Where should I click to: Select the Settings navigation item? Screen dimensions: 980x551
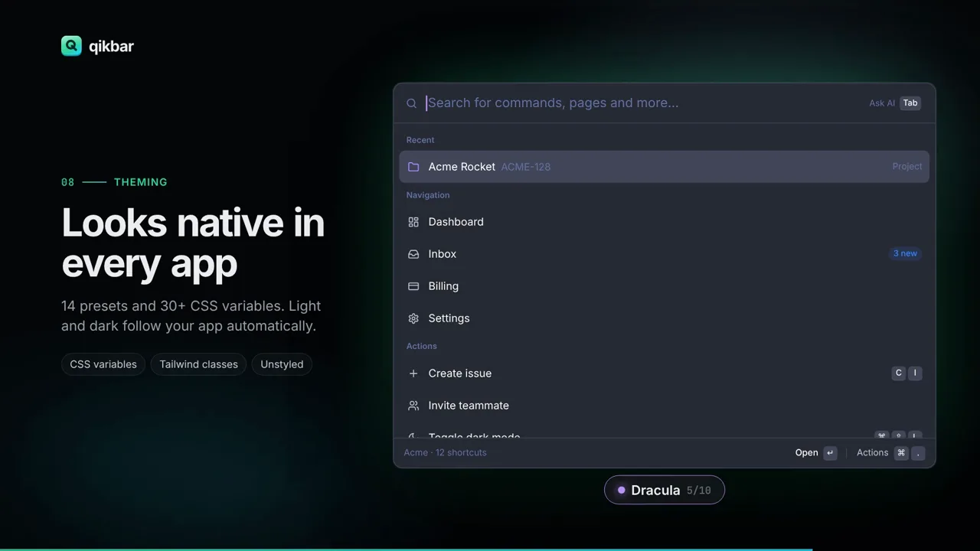[x=664, y=318]
